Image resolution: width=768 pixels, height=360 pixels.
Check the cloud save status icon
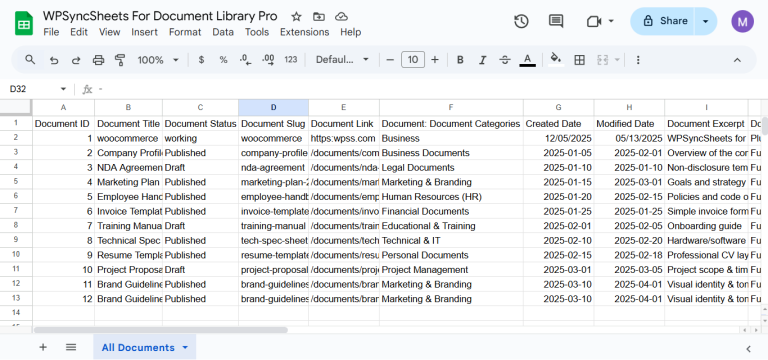tap(341, 17)
